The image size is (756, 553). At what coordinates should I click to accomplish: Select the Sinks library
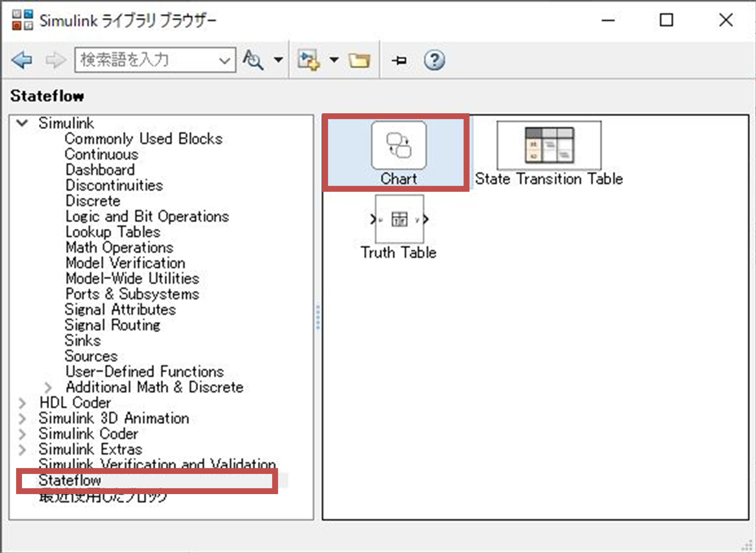click(x=83, y=340)
